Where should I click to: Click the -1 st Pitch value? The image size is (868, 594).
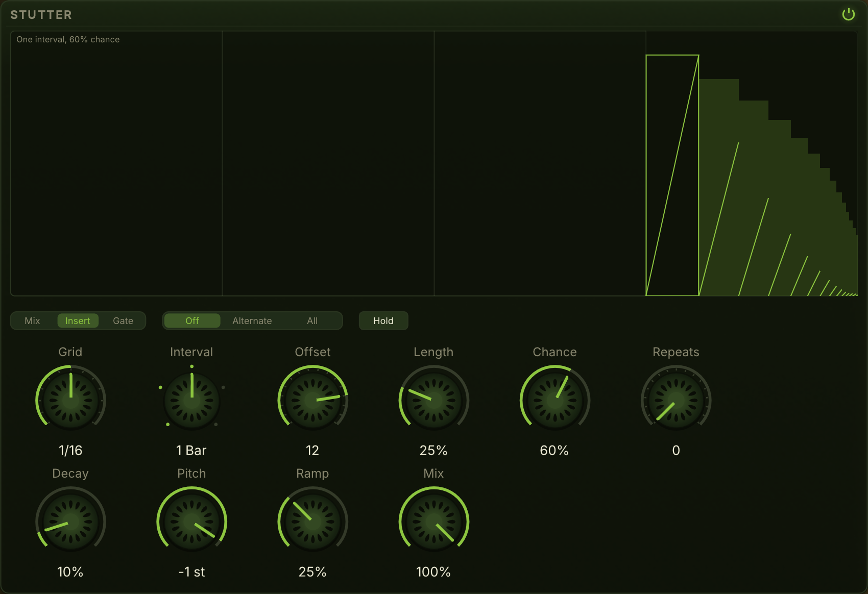(x=191, y=572)
